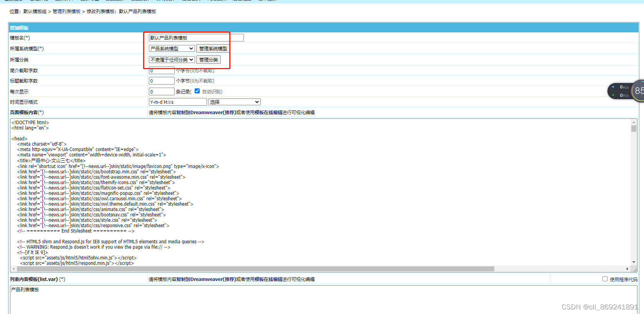Click the 管理系统模型 button
This screenshot has height=314, width=644.
pyautogui.click(x=213, y=48)
